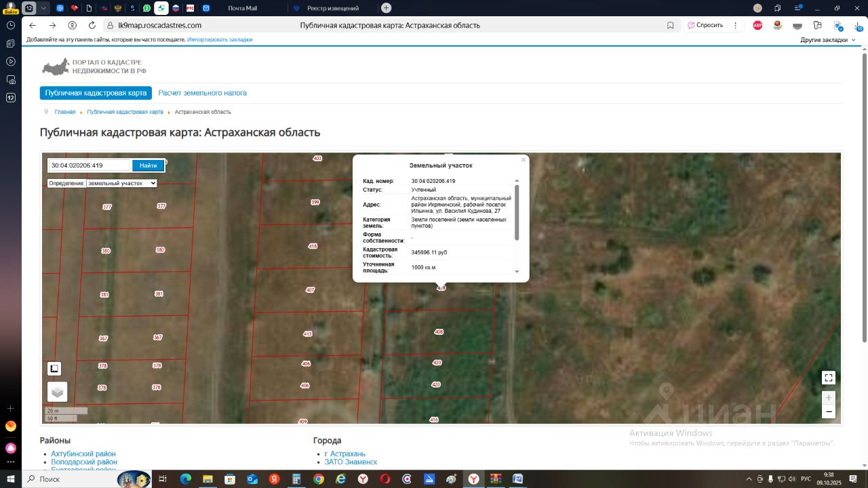This screenshot has height=488, width=868.
Task: Open the Спросить menu (three dots)
Action: tap(735, 25)
